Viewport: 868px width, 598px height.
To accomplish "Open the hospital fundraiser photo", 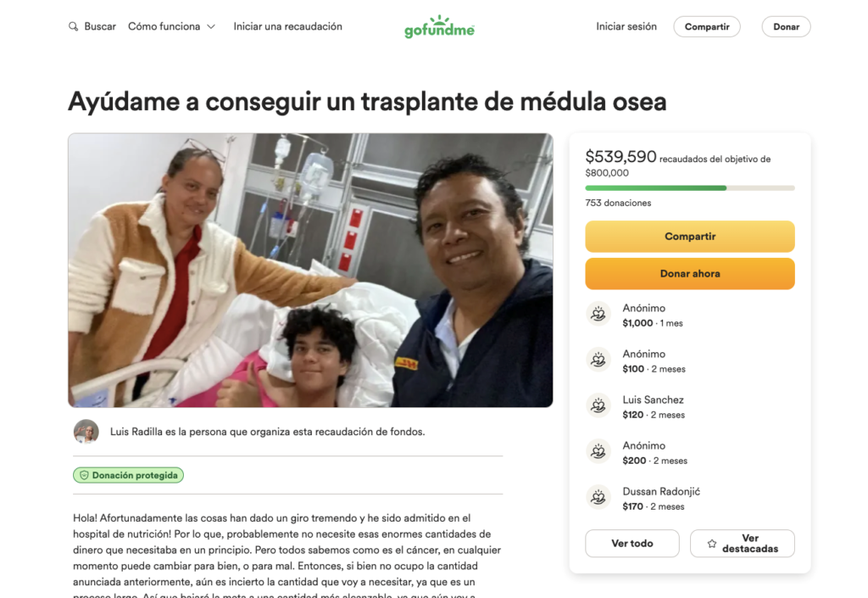I will [310, 271].
